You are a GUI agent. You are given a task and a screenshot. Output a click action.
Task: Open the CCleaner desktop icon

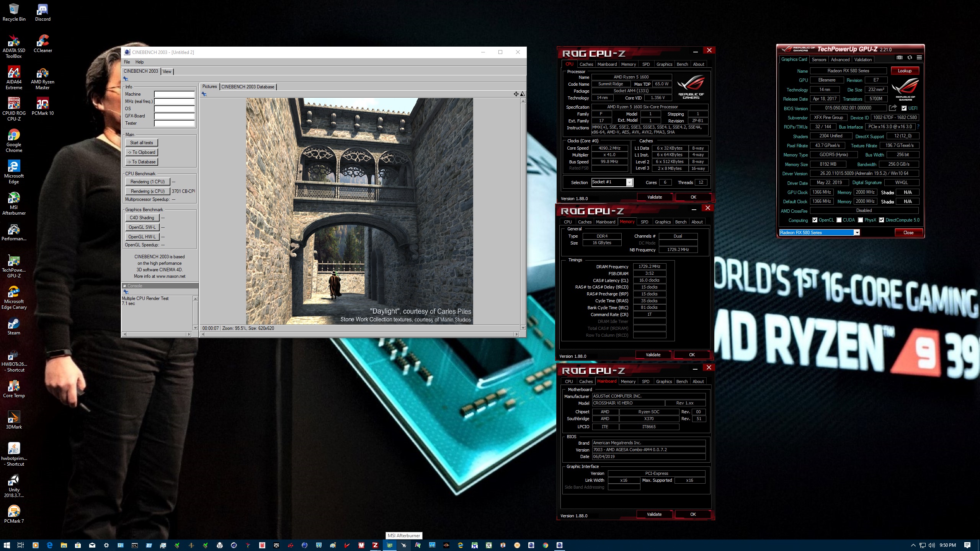(42, 44)
